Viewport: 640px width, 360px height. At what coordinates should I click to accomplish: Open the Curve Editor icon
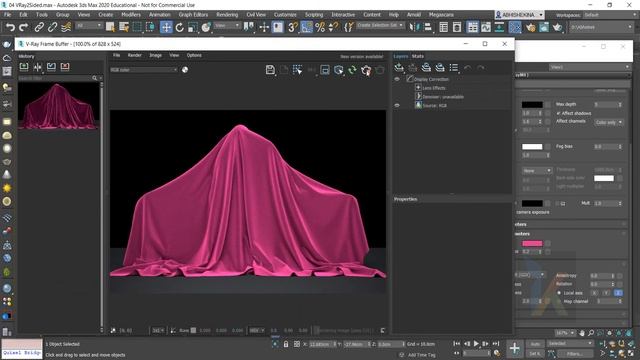[x=486, y=27]
